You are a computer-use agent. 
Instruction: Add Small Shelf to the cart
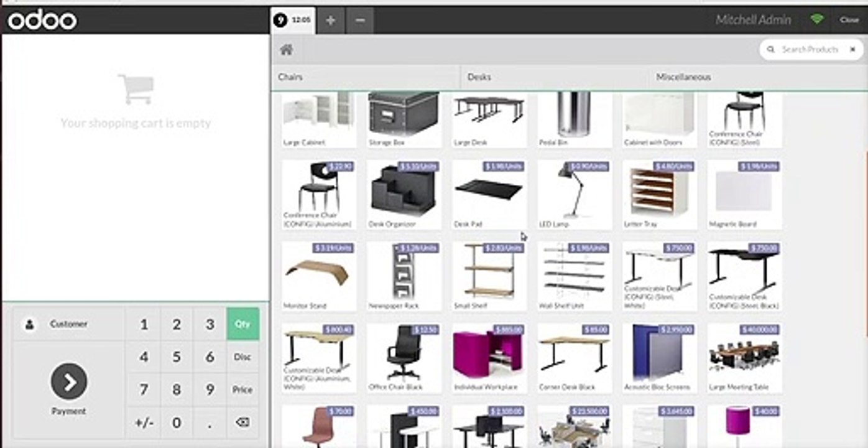[489, 276]
